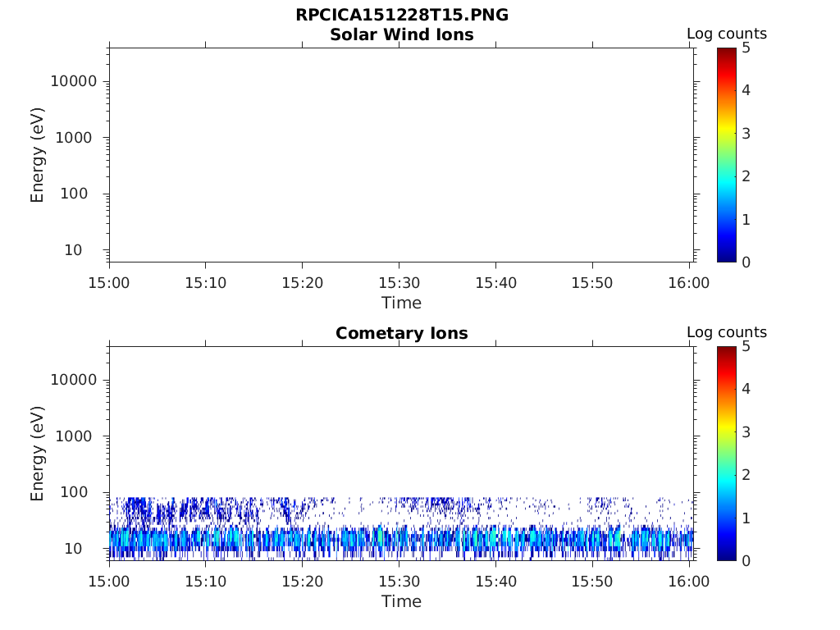Click the 15:40 tick label on the top plot
Screen dimensions: 840x630
[x=496, y=283]
